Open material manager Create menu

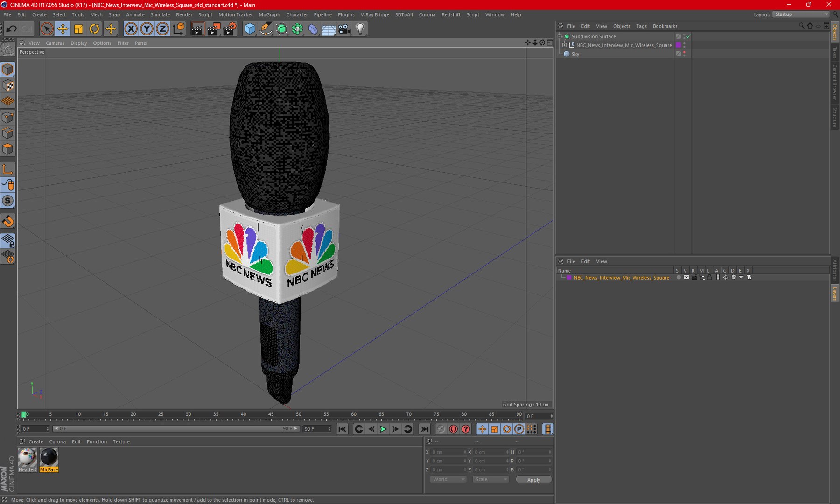pos(35,441)
